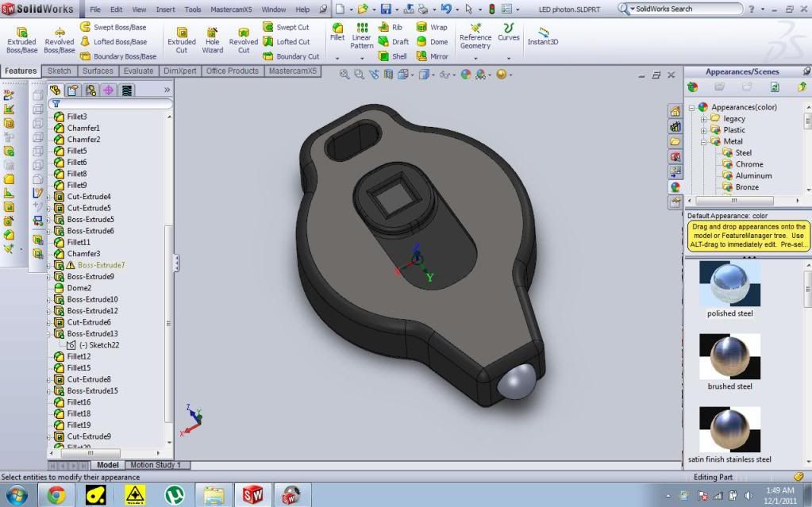This screenshot has width=812, height=507.
Task: Open the Reference Geometry dropdown arrow
Action: [x=475, y=59]
